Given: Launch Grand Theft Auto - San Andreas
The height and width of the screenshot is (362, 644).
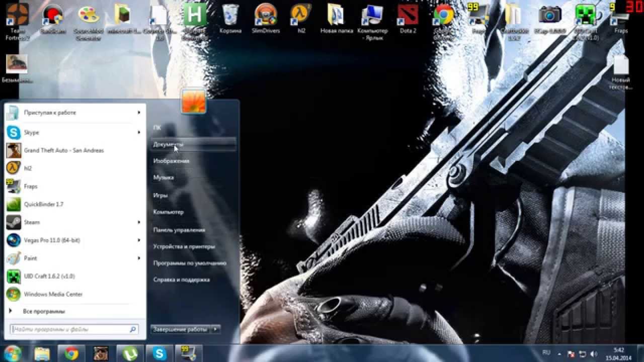Looking at the screenshot, I should click(74, 150).
